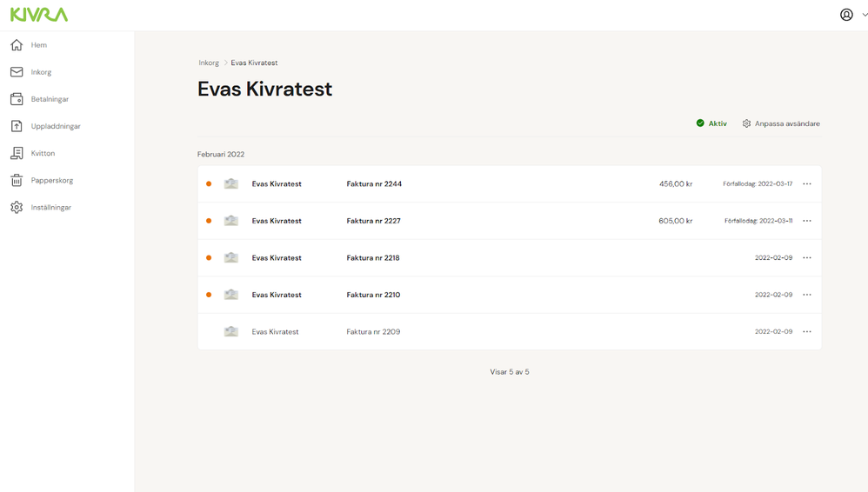Open more options for Faktura nr 2218
This screenshot has width=868, height=492.
pyautogui.click(x=807, y=258)
